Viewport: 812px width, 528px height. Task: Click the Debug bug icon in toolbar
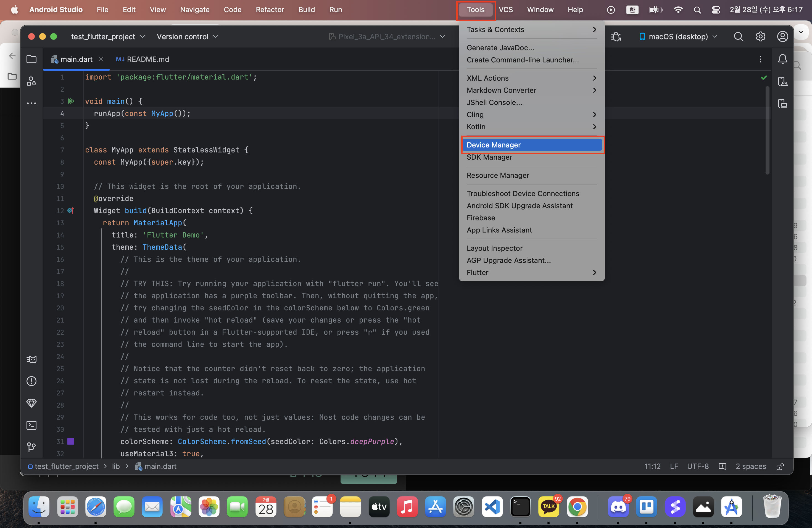[x=616, y=36]
